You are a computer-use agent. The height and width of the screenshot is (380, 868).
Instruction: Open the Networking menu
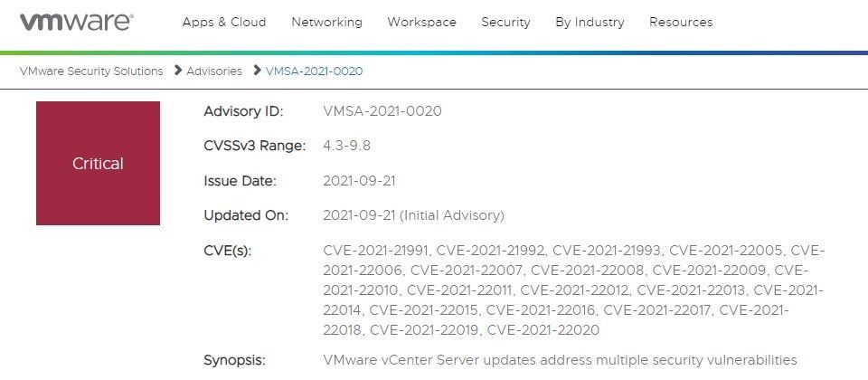(326, 22)
